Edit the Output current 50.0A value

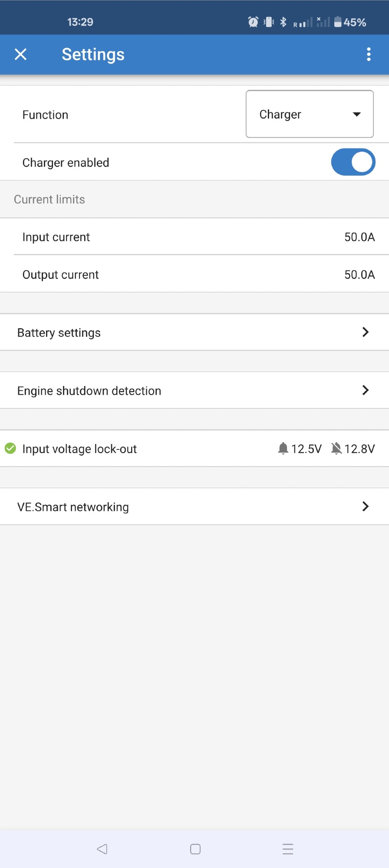[359, 275]
